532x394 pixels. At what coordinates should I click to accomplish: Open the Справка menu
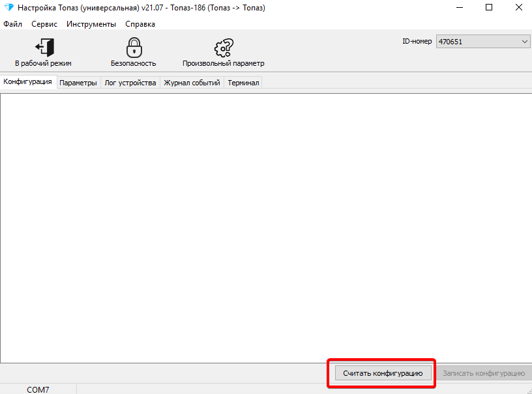(x=140, y=24)
